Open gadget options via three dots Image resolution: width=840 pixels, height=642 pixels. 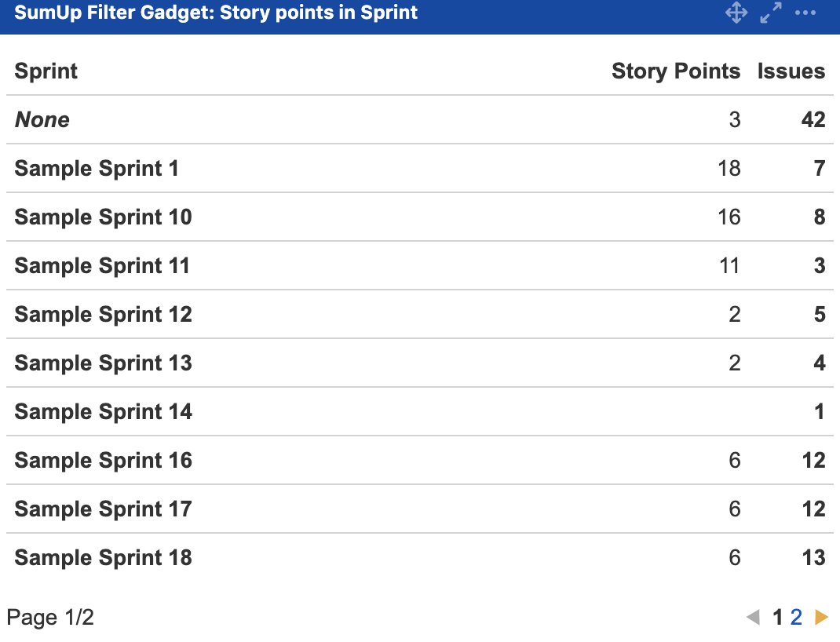tap(805, 13)
